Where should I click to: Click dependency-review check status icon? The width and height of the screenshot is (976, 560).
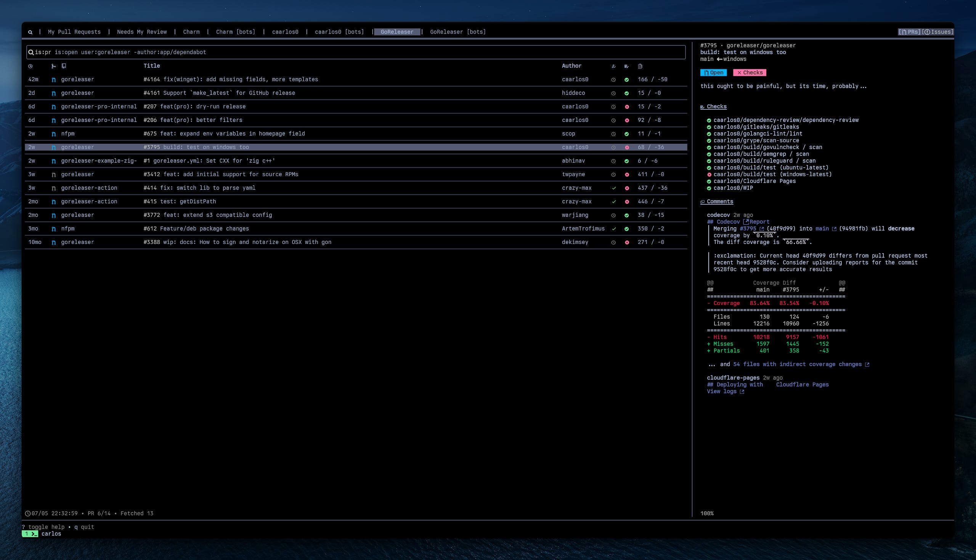pyautogui.click(x=709, y=120)
